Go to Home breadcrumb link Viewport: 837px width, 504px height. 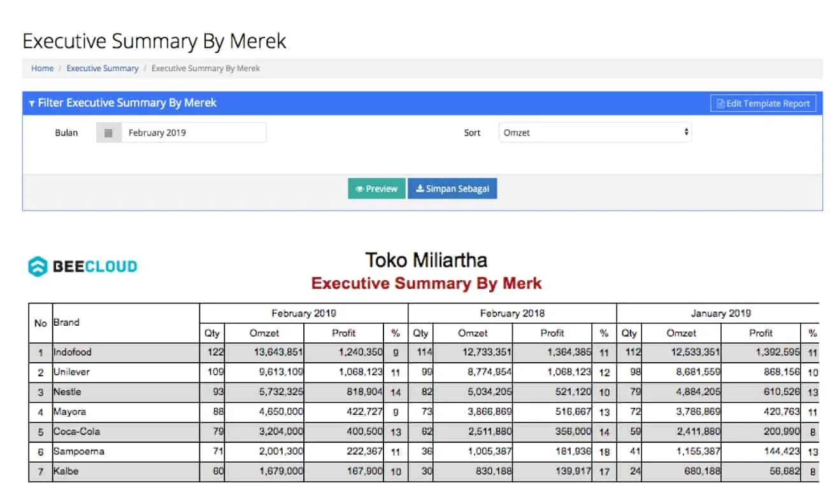(x=43, y=69)
